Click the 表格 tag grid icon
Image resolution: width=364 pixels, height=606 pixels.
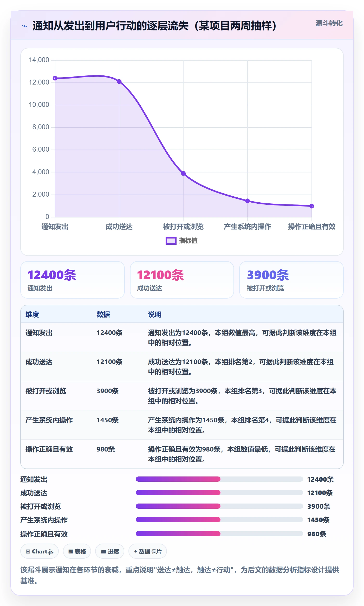[x=70, y=551]
